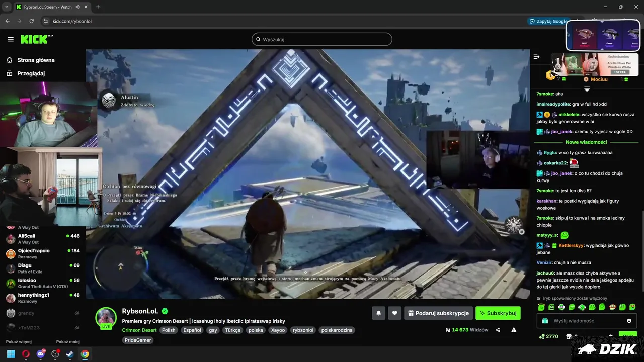Select the Español tag
The width and height of the screenshot is (644, 362).
point(192,330)
